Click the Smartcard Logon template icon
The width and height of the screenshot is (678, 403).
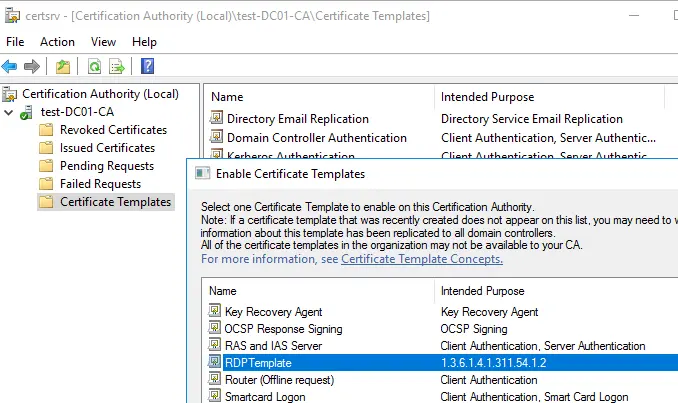214,395
